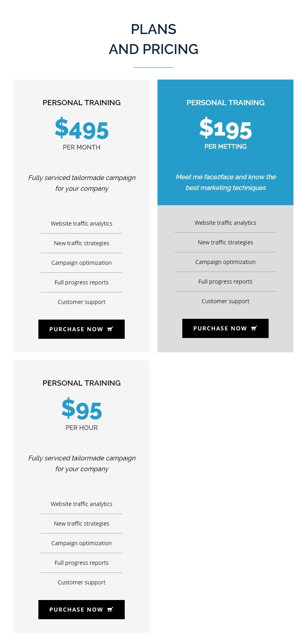307x644 pixels.
Task: Click the $495 price figure
Action: pos(82,129)
